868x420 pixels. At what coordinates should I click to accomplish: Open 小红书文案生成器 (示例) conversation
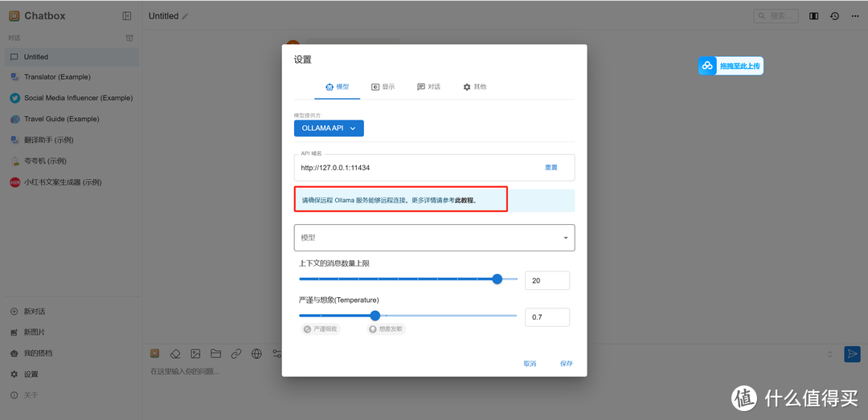(x=72, y=182)
